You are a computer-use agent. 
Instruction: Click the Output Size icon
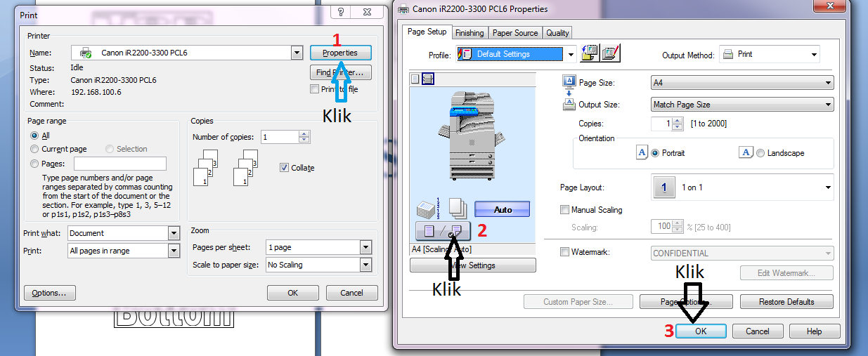(569, 105)
